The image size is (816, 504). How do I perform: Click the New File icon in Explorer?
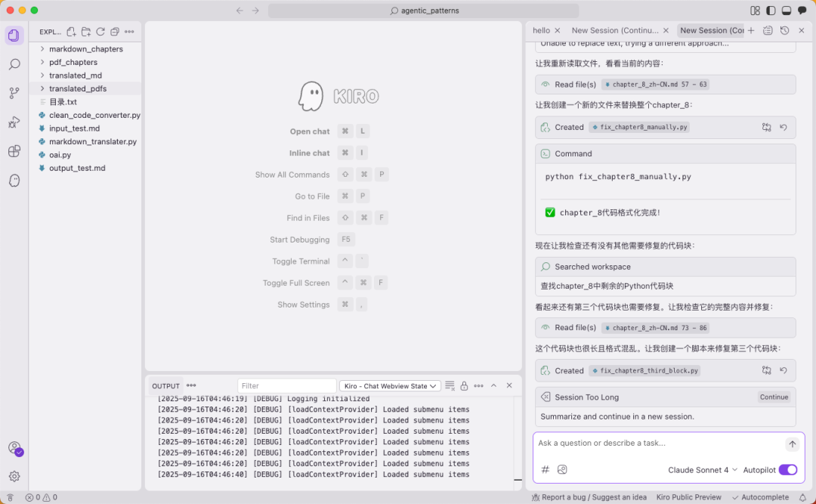[x=71, y=32]
